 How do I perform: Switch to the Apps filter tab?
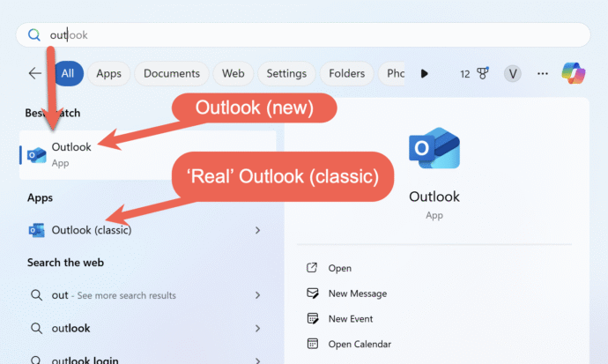pos(108,73)
